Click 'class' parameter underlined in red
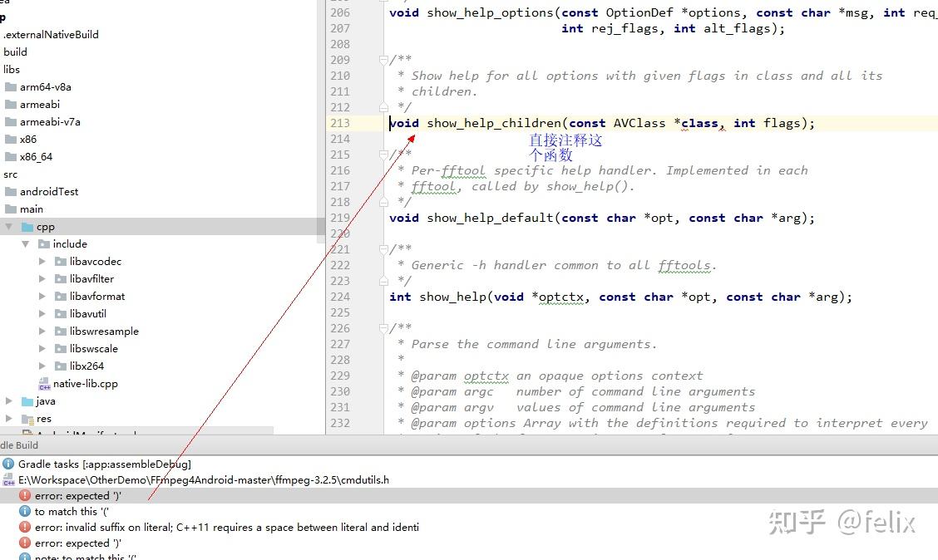 pos(699,123)
